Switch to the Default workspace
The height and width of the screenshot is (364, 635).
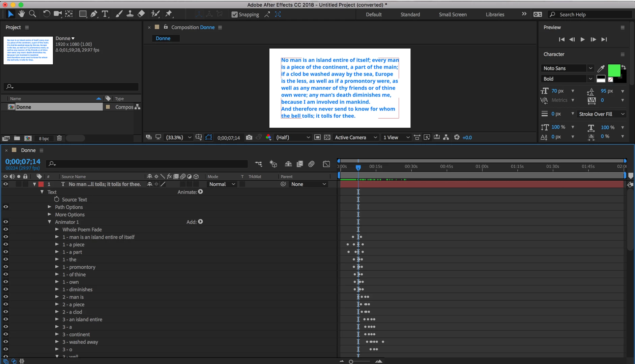(374, 14)
